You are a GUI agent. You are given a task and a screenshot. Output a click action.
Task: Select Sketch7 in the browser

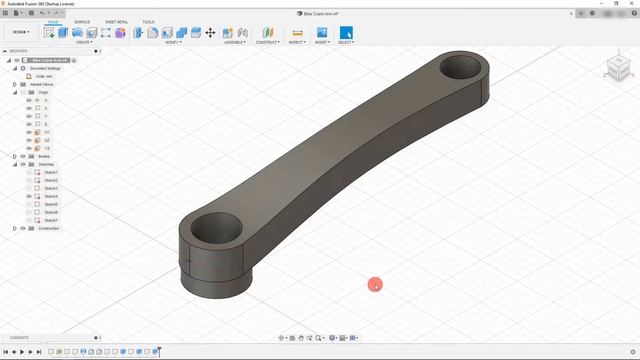pos(51,220)
